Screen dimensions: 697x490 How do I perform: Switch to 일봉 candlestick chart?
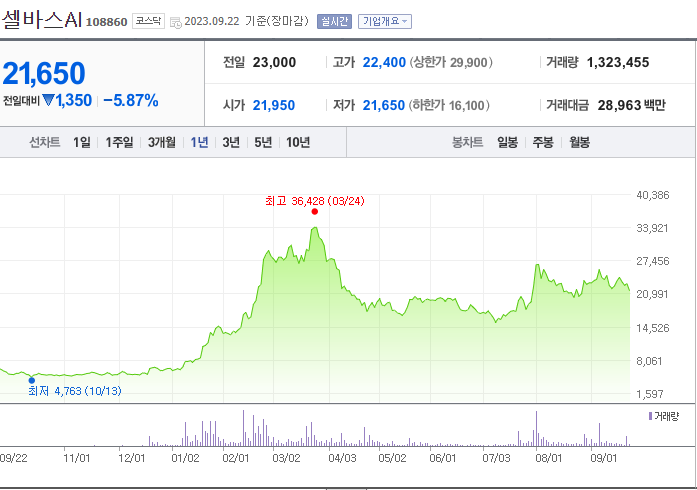pyautogui.click(x=507, y=142)
